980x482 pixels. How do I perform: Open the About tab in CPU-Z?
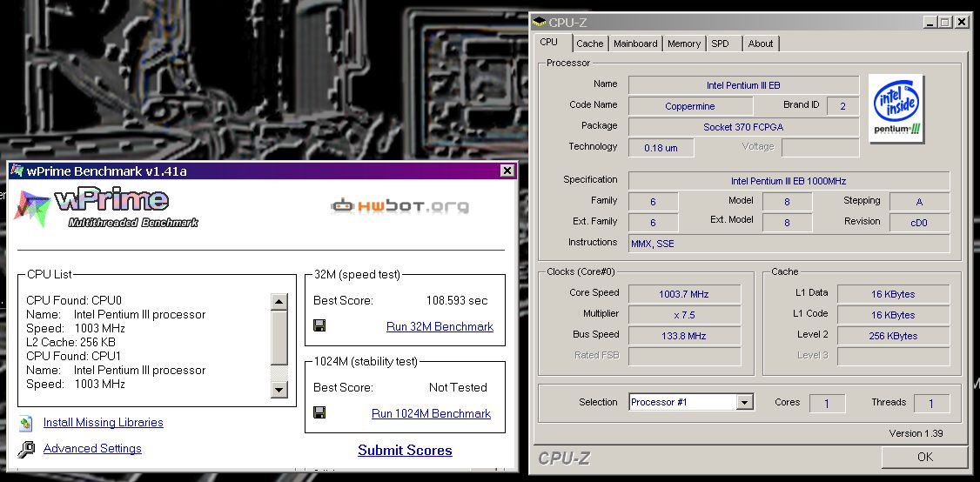click(x=761, y=44)
